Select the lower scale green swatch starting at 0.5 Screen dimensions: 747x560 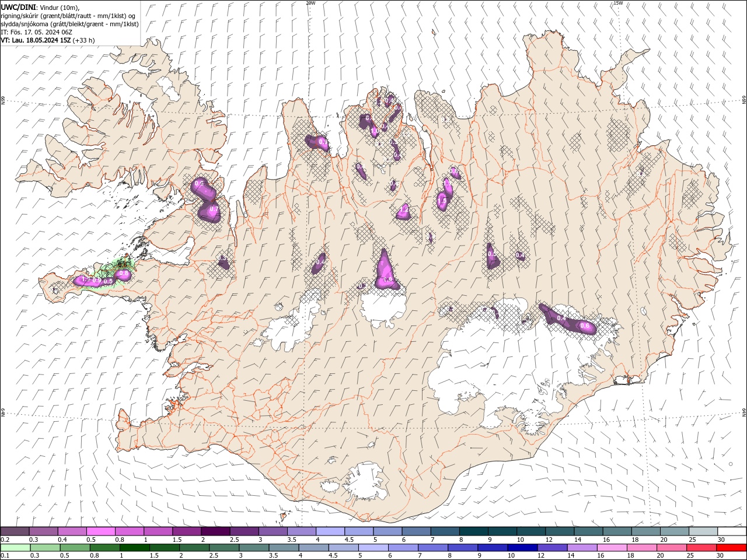point(75,548)
